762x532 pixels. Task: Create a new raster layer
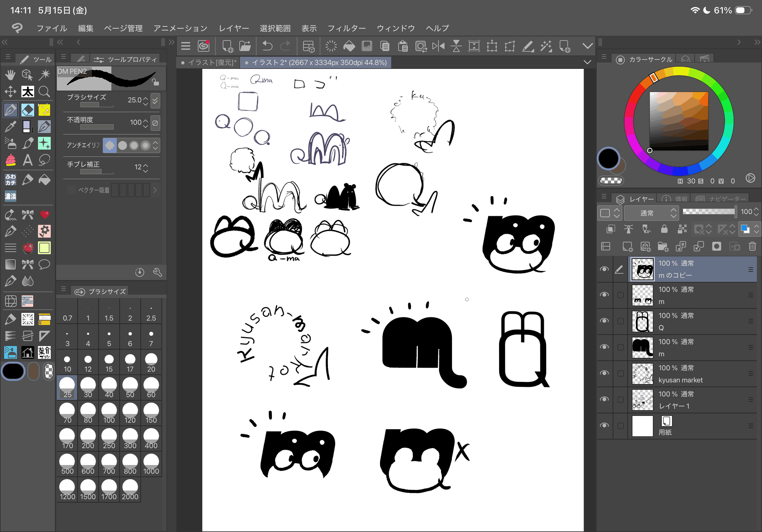[x=627, y=246]
